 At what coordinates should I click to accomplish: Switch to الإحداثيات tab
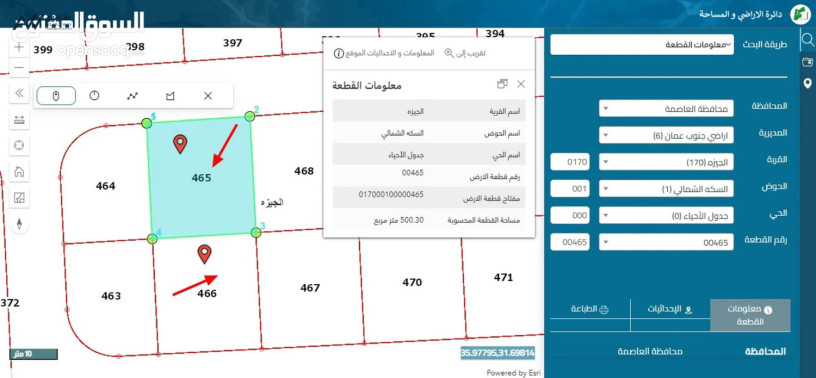click(670, 309)
